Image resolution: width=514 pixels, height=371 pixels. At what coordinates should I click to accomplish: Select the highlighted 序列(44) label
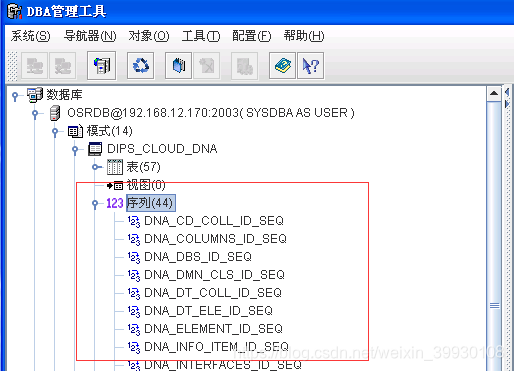click(151, 203)
